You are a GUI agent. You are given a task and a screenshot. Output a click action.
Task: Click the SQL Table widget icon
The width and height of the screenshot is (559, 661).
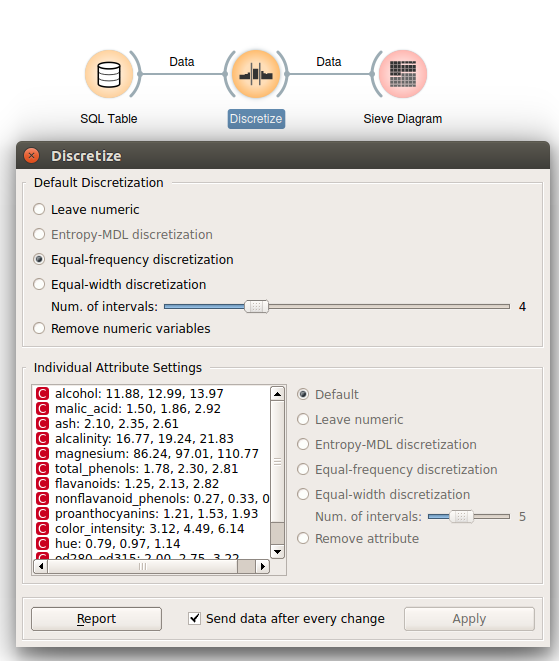(109, 74)
